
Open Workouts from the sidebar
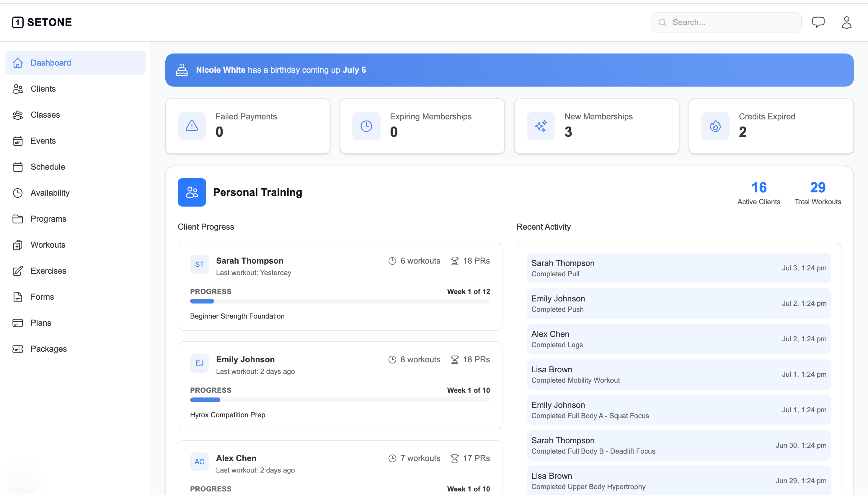click(x=75, y=245)
